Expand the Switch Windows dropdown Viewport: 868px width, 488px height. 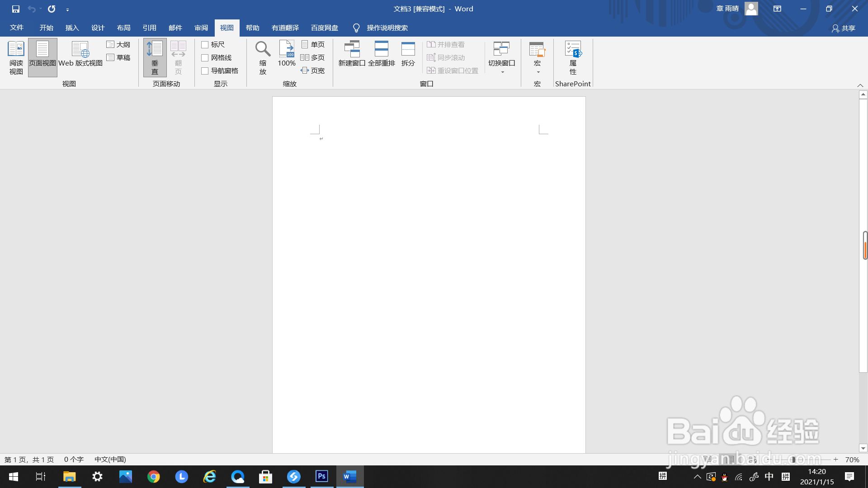[502, 72]
